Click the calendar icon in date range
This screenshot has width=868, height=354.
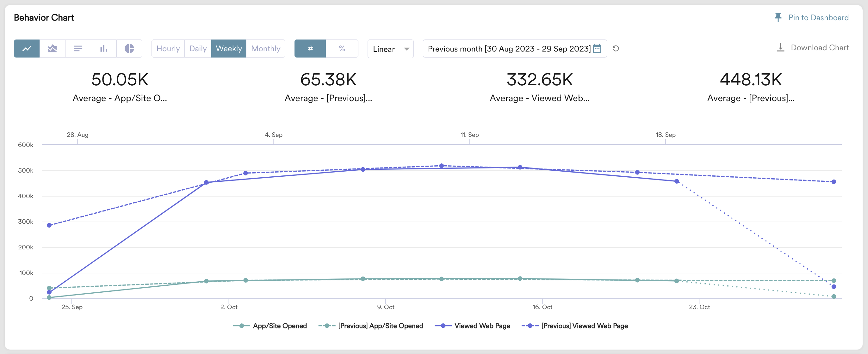597,48
